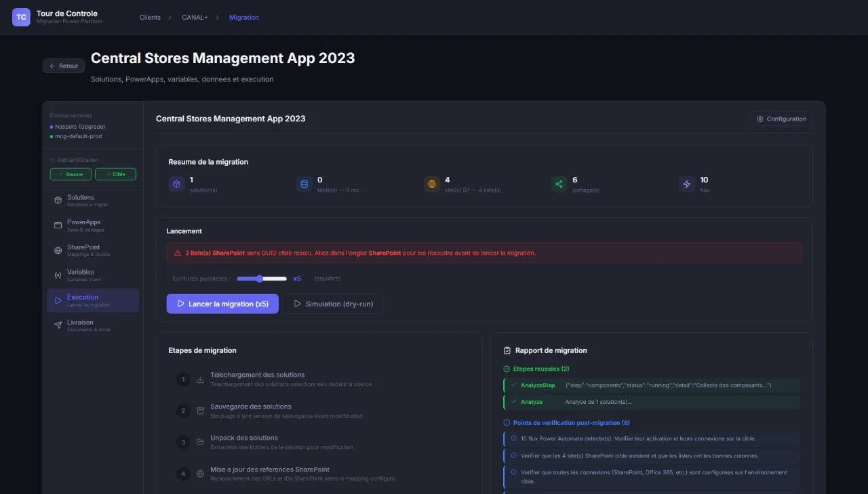
Task: Click the check icon of the AnalyzeStep row
Action: point(513,385)
